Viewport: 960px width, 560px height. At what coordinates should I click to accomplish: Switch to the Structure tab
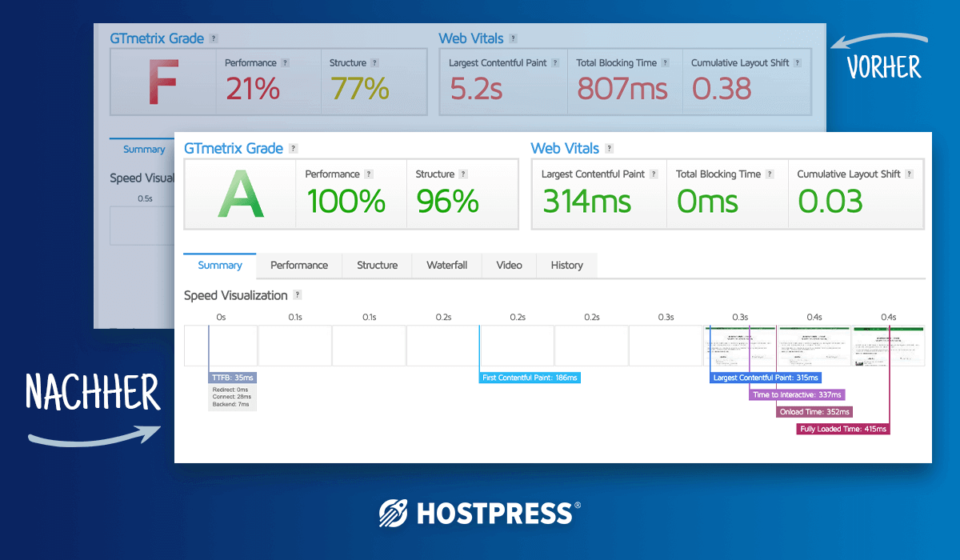[x=377, y=266]
